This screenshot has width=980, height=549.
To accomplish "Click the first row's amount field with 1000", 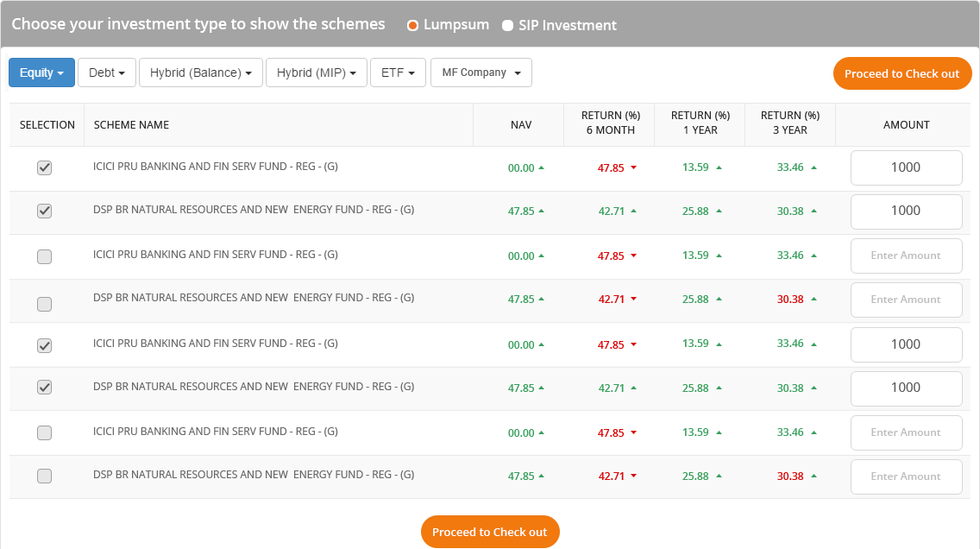I will click(x=906, y=167).
